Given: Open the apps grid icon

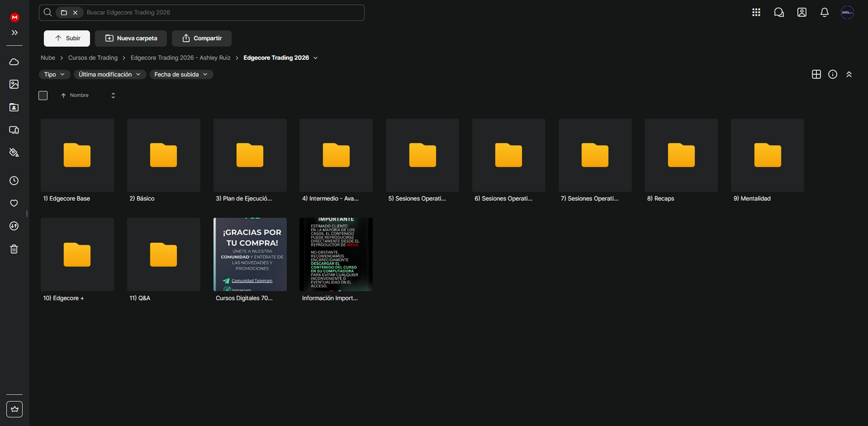Looking at the screenshot, I should [x=756, y=13].
